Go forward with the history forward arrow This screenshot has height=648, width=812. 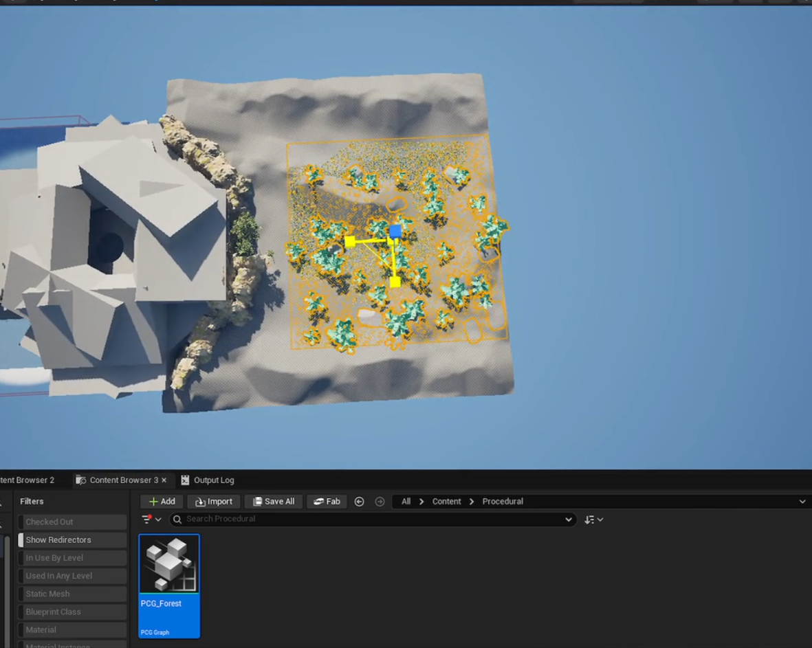(x=380, y=502)
